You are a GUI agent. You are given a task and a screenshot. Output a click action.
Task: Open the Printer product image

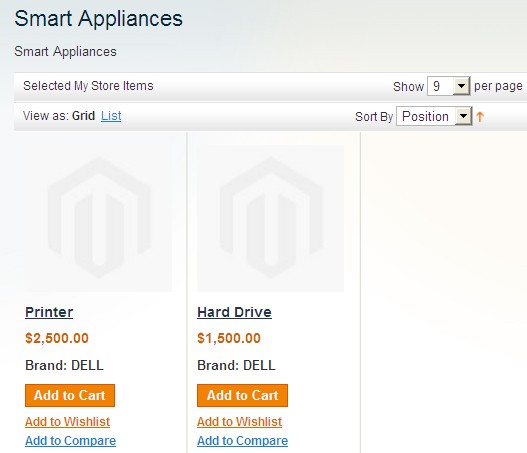(x=98, y=218)
